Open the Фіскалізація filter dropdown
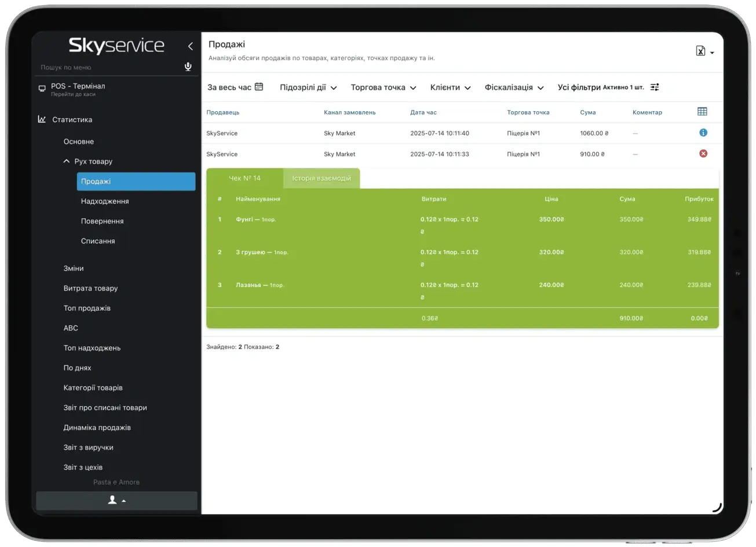 514,87
